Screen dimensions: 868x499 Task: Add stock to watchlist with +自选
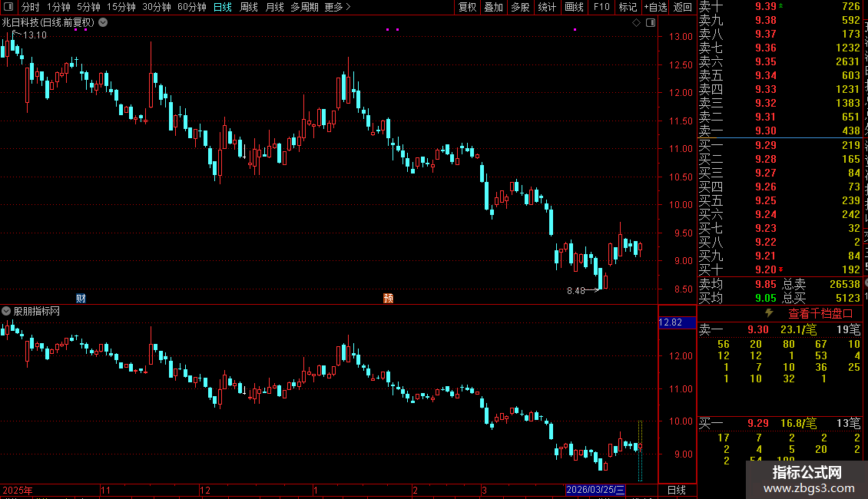tap(656, 7)
